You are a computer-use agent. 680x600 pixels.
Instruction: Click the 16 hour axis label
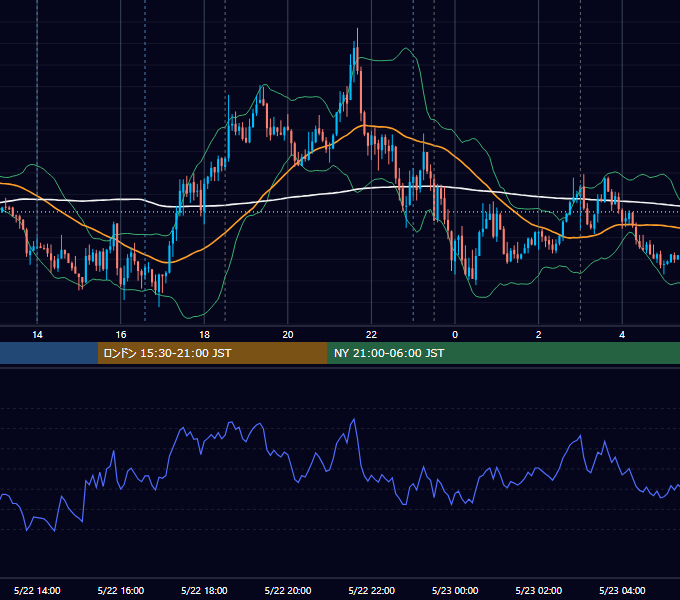[121, 335]
